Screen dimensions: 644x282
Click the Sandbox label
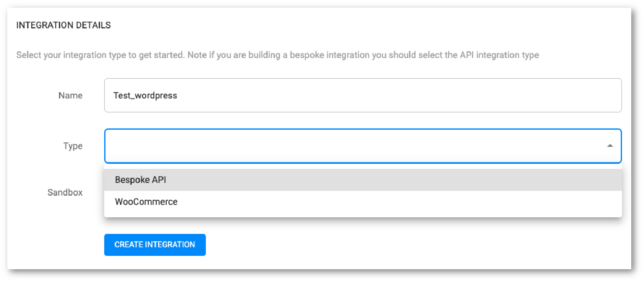click(x=65, y=192)
